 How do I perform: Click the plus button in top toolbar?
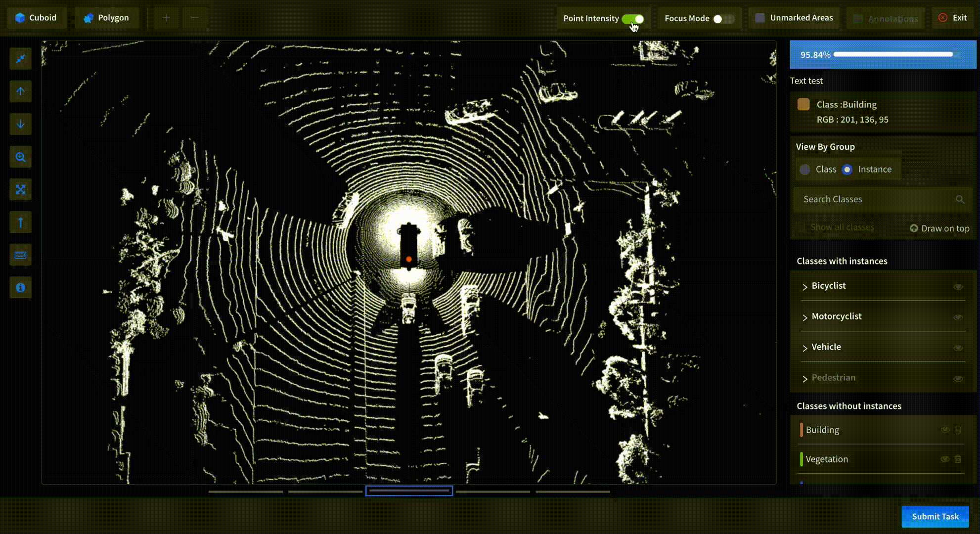pyautogui.click(x=166, y=18)
